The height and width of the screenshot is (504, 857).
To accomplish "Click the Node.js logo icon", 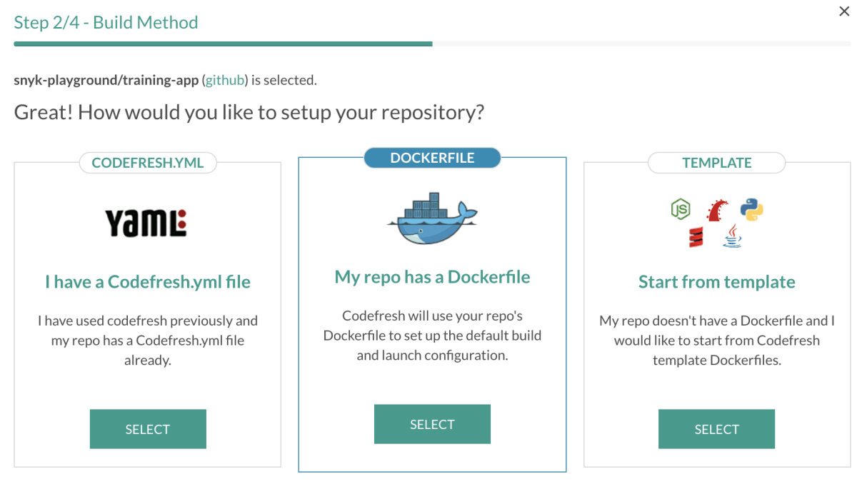I will click(x=680, y=208).
